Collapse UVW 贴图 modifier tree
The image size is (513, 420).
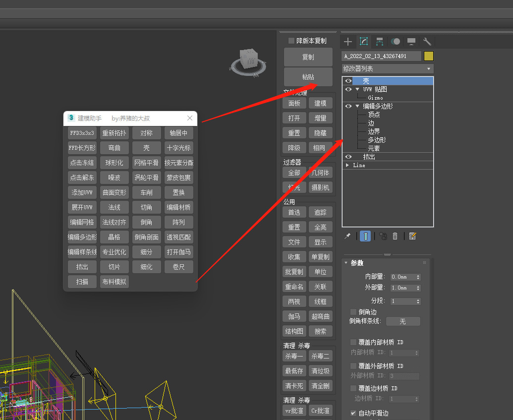click(x=357, y=89)
